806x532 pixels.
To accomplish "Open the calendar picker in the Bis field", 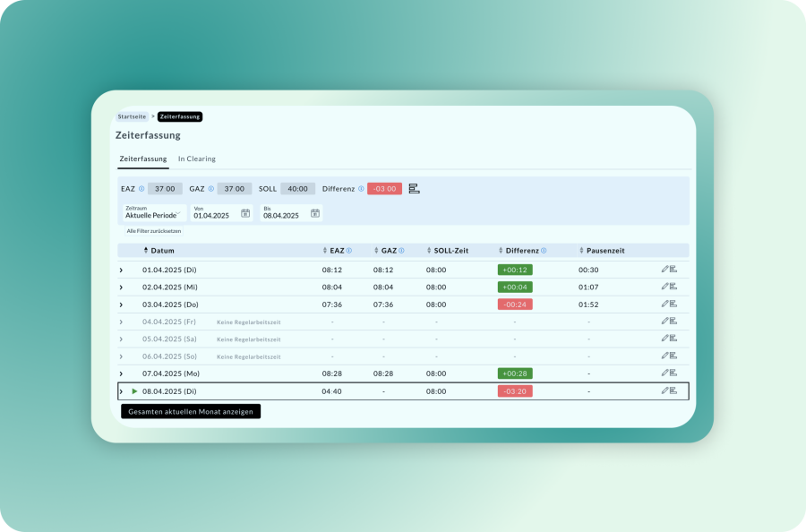I will [x=315, y=213].
